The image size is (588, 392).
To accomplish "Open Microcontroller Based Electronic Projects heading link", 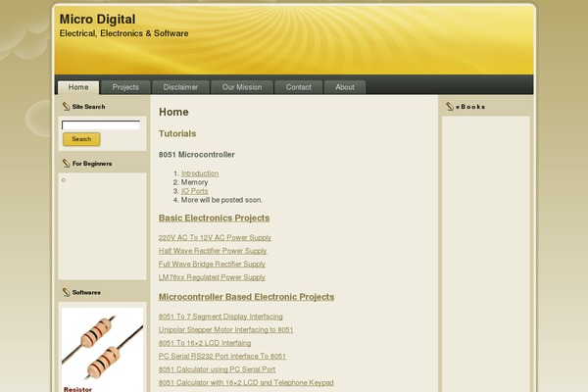I will (x=246, y=297).
